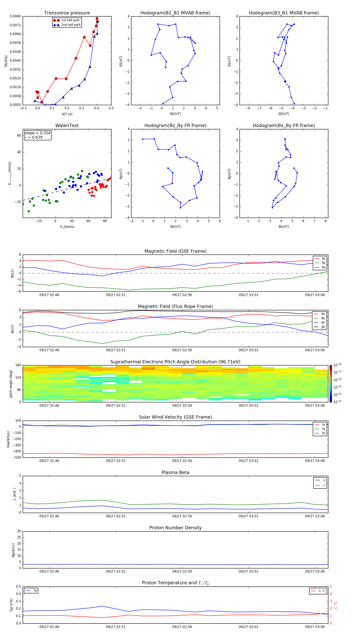This screenshot has width=351, height=644.
Task: Click the 'Hodogram(Bx_By FR frame)' title
Action: coord(284,125)
